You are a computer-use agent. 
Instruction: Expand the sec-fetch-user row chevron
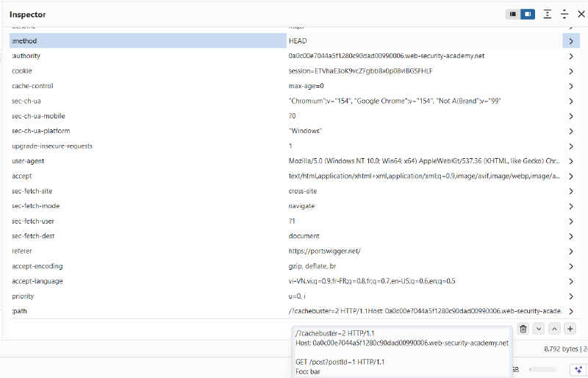point(571,221)
